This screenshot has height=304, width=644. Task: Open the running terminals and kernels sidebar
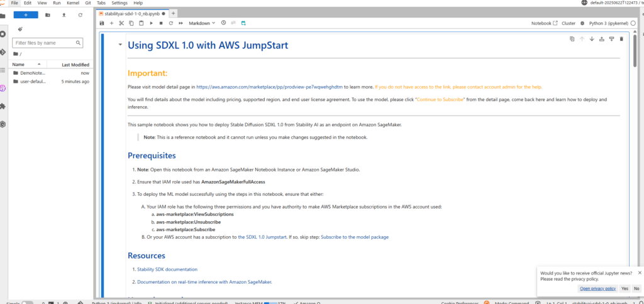3,34
